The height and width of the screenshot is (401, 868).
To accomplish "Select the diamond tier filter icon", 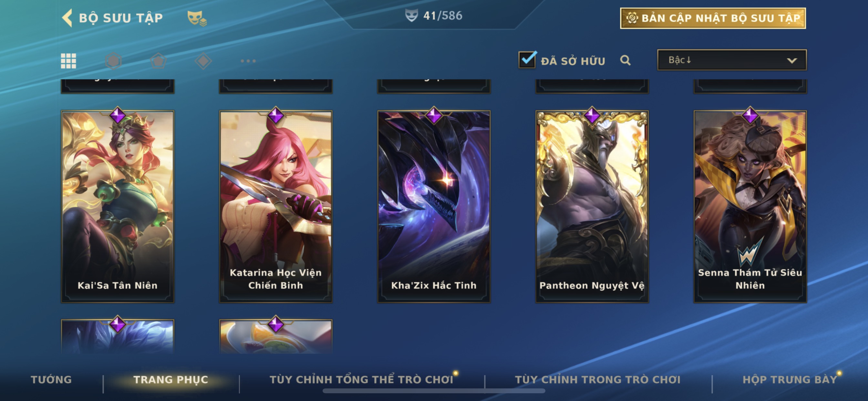I will click(203, 61).
